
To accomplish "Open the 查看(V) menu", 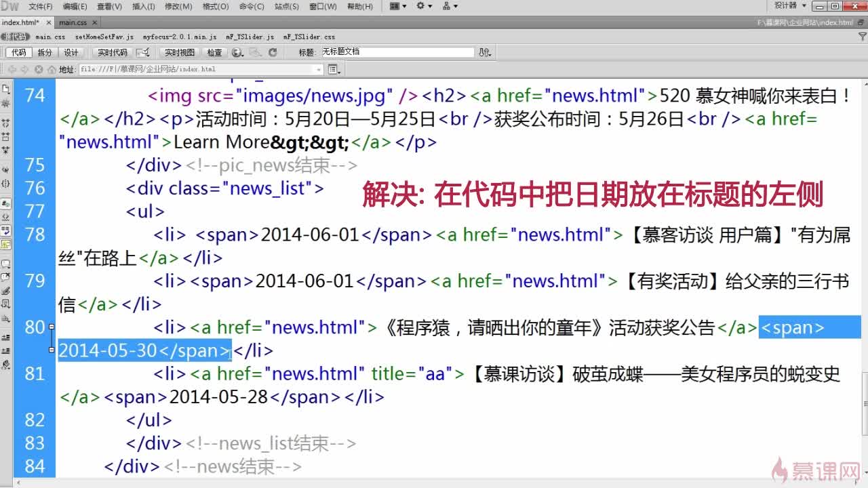I will [109, 6].
